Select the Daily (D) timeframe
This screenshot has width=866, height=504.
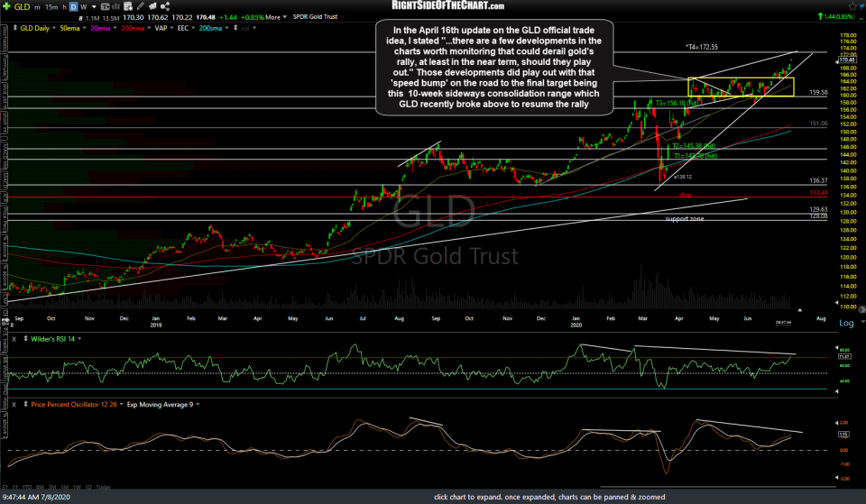coord(74,7)
